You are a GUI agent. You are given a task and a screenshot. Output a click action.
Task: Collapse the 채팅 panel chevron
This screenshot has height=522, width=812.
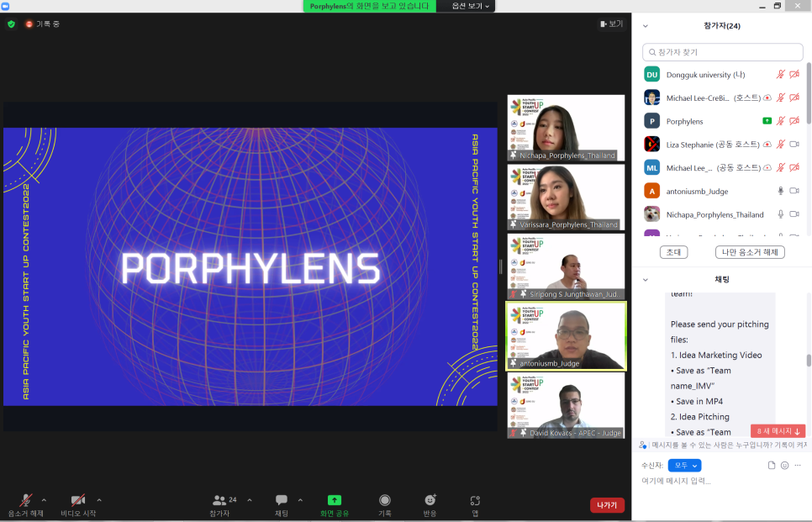[x=646, y=280]
